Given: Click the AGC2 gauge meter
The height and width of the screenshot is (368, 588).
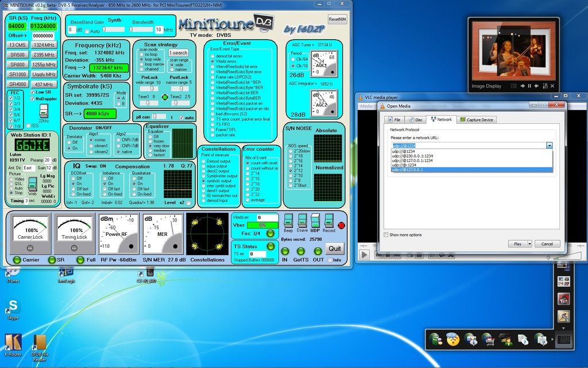Looking at the screenshot, I should coord(324,103).
